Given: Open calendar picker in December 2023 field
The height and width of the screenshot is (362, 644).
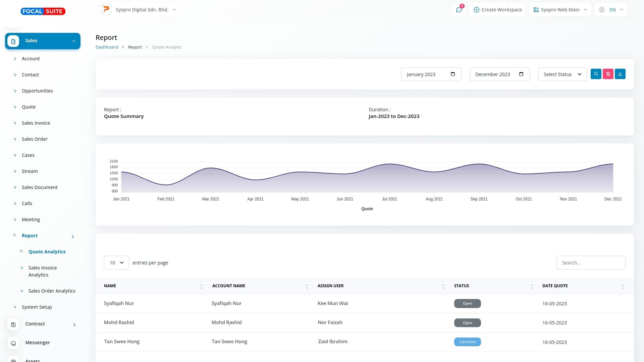Looking at the screenshot, I should click(x=521, y=74).
